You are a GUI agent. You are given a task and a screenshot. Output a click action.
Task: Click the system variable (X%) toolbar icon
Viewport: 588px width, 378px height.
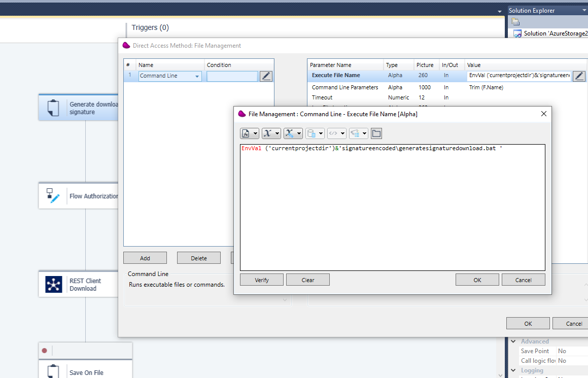(x=290, y=133)
